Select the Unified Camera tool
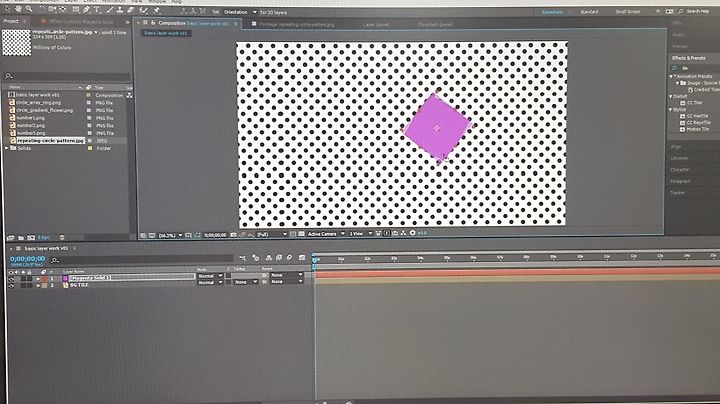Screen dimensions: 720x404 point(52,9)
